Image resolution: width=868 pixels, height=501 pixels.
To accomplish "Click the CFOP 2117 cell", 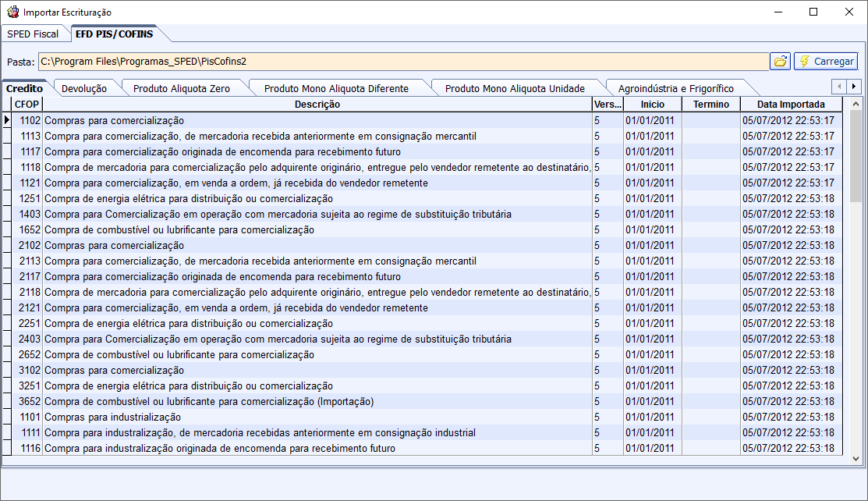I will 27,276.
